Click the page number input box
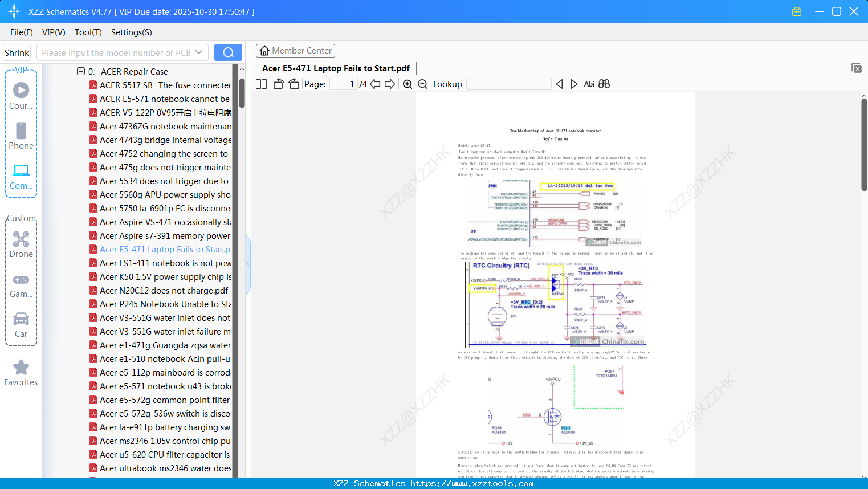Screen dimensions: 868x489 pyautogui.click(x=344, y=84)
